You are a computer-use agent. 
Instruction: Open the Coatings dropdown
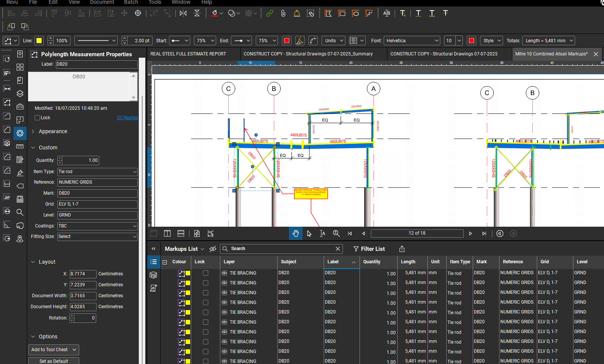97,226
